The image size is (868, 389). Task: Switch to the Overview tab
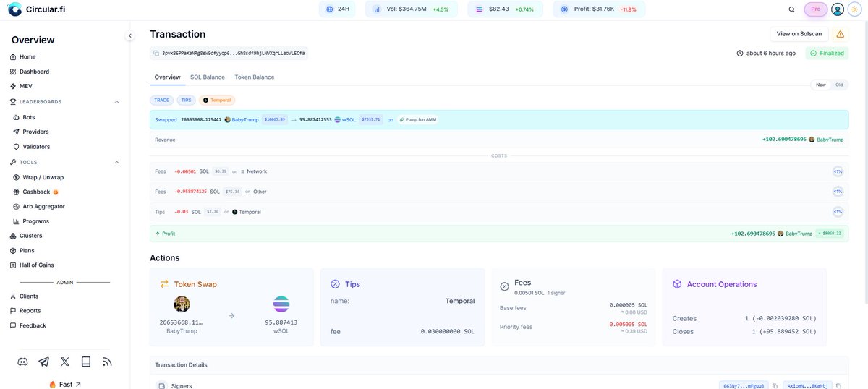(x=168, y=77)
